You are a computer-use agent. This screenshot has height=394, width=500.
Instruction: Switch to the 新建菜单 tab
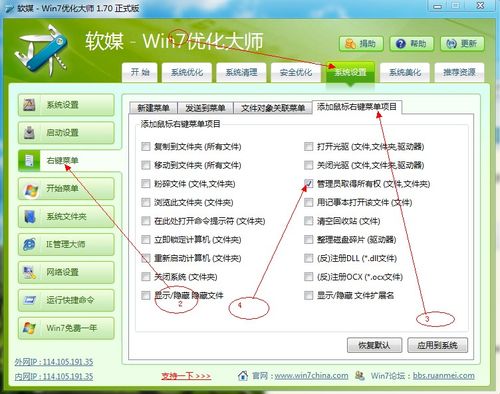pyautogui.click(x=153, y=108)
